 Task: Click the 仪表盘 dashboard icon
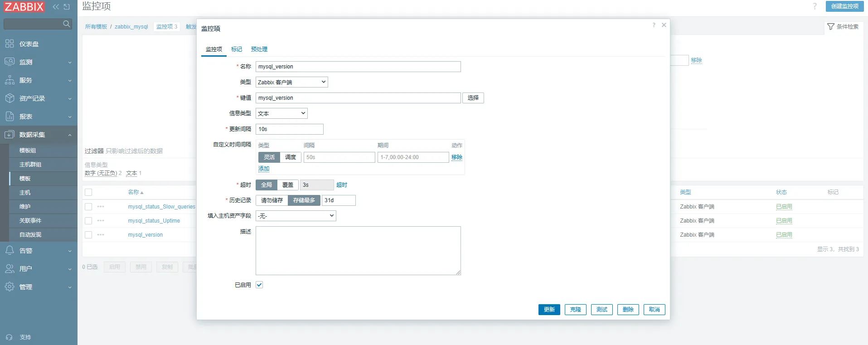[x=10, y=44]
